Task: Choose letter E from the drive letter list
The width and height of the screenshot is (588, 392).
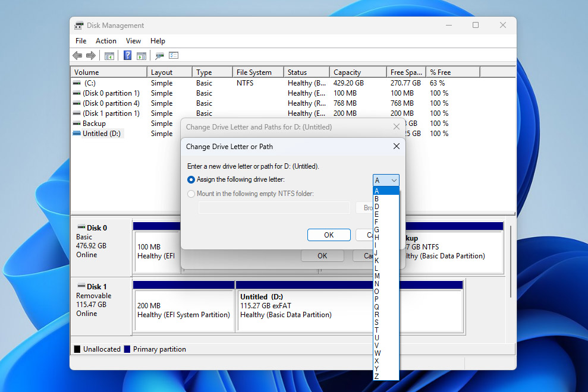Action: coord(377,214)
